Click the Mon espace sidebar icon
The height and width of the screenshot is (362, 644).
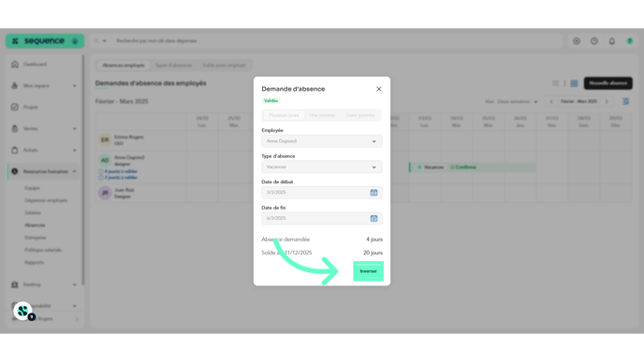tap(15, 86)
